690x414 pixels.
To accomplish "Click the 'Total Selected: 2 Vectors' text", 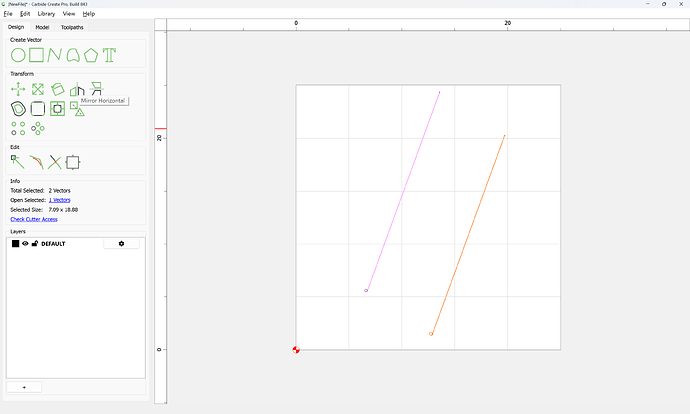I will click(x=40, y=191).
